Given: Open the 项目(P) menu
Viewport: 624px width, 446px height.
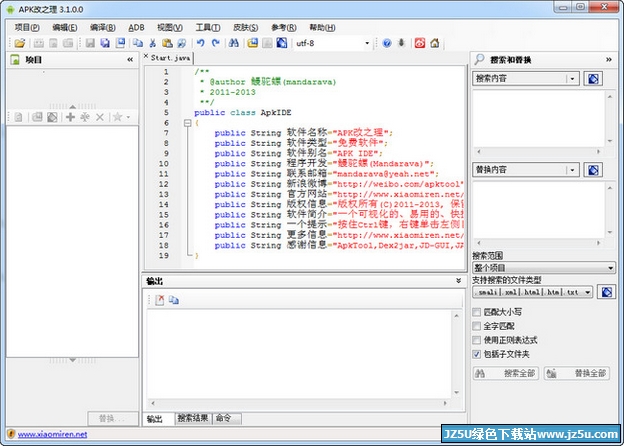Looking at the screenshot, I should [x=27, y=27].
